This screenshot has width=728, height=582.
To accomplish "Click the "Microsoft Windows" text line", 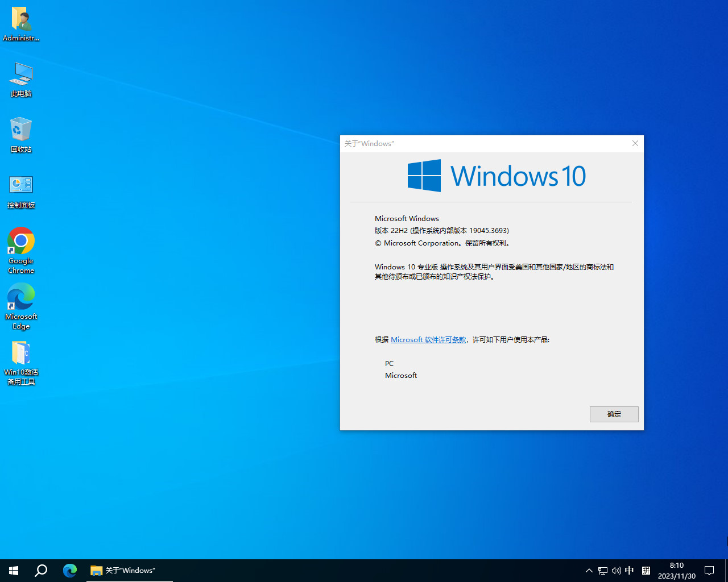I will pos(407,219).
